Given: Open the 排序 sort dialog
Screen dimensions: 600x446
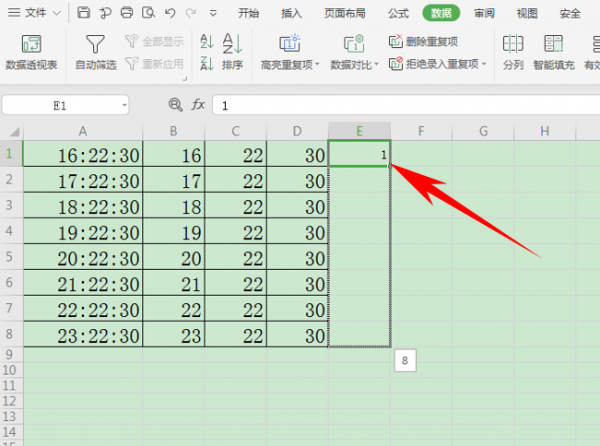Looking at the screenshot, I should [x=232, y=52].
